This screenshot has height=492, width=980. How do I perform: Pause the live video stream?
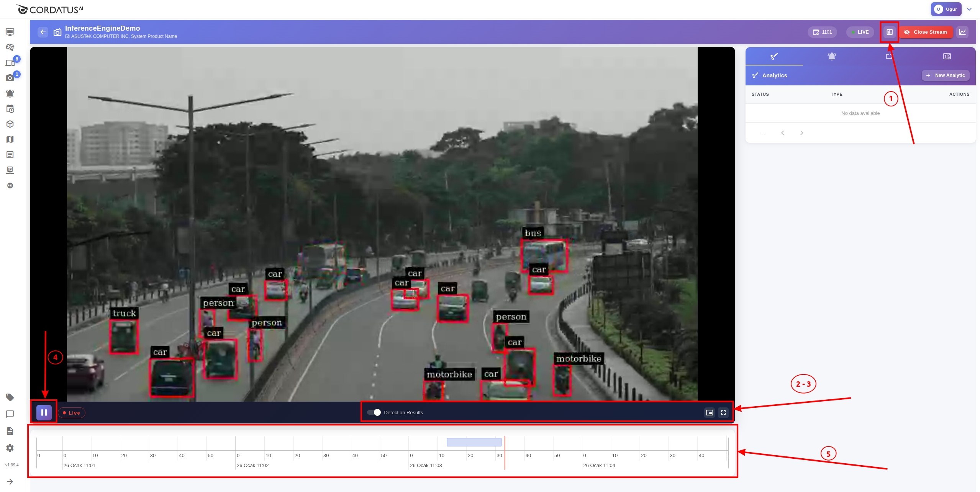(44, 412)
